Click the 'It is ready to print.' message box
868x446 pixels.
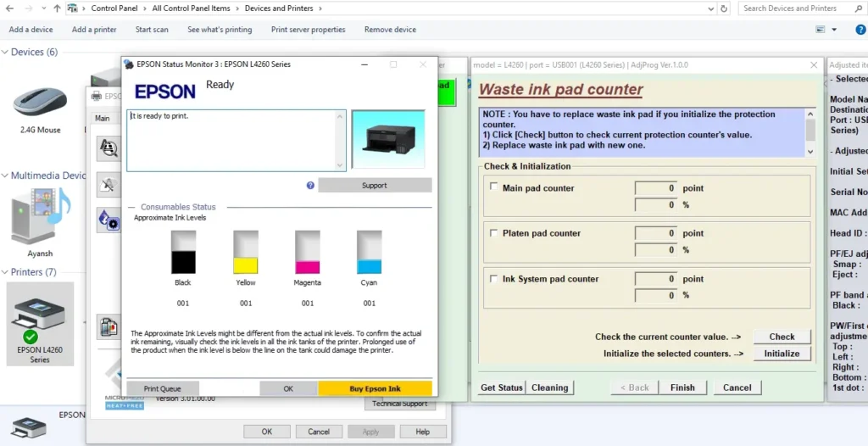[x=236, y=140]
